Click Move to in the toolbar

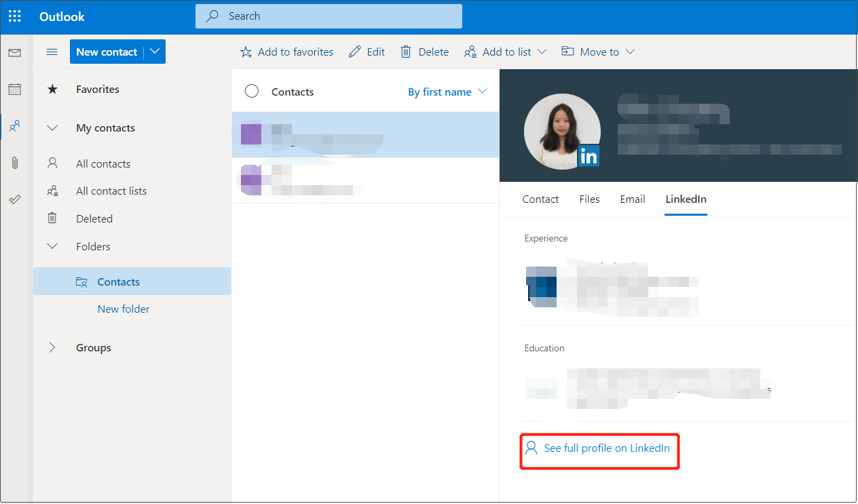[x=598, y=52]
